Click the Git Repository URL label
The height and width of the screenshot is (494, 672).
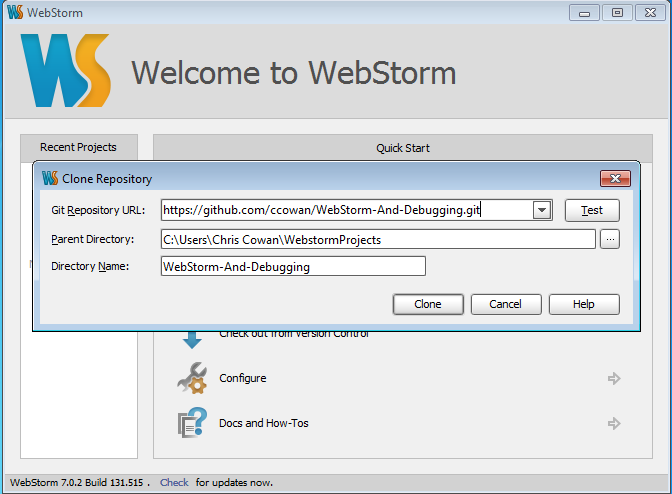coord(98,210)
